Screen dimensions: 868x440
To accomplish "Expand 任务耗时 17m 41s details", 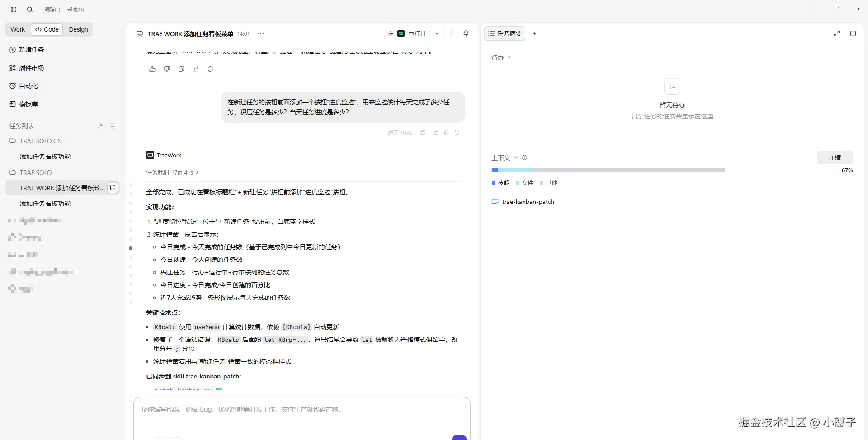I will pyautogui.click(x=172, y=172).
